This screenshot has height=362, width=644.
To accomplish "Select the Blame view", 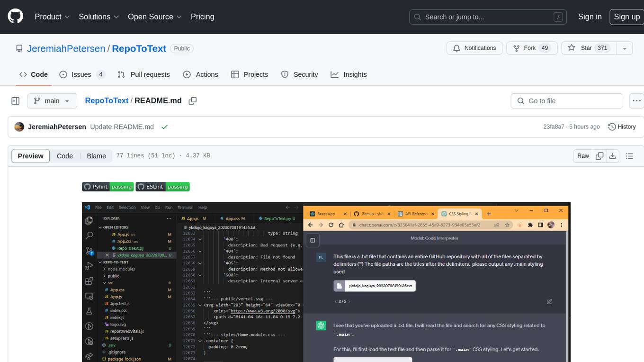I will coord(97,156).
